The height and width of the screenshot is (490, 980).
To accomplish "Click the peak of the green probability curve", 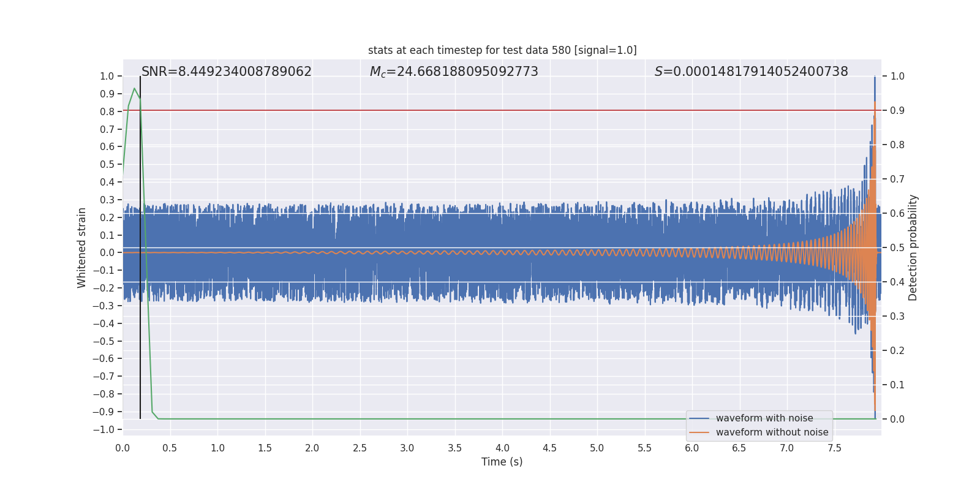I will tap(134, 89).
